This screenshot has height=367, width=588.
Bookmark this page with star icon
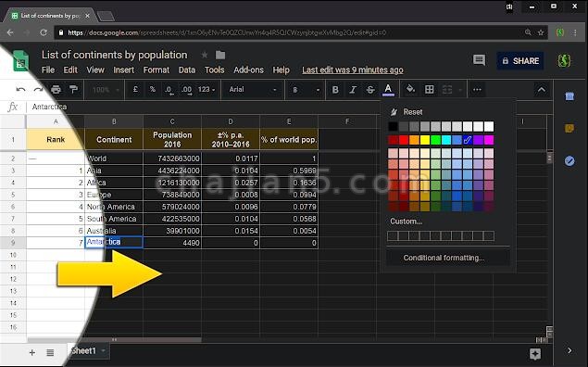[541, 32]
